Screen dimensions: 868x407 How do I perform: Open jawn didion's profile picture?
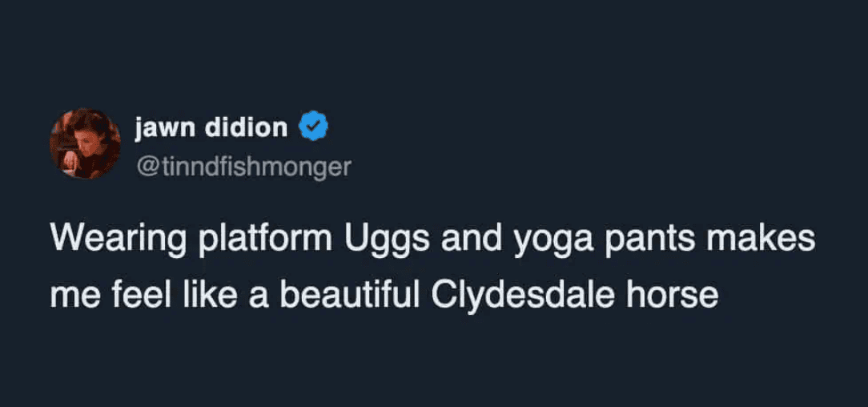85,143
